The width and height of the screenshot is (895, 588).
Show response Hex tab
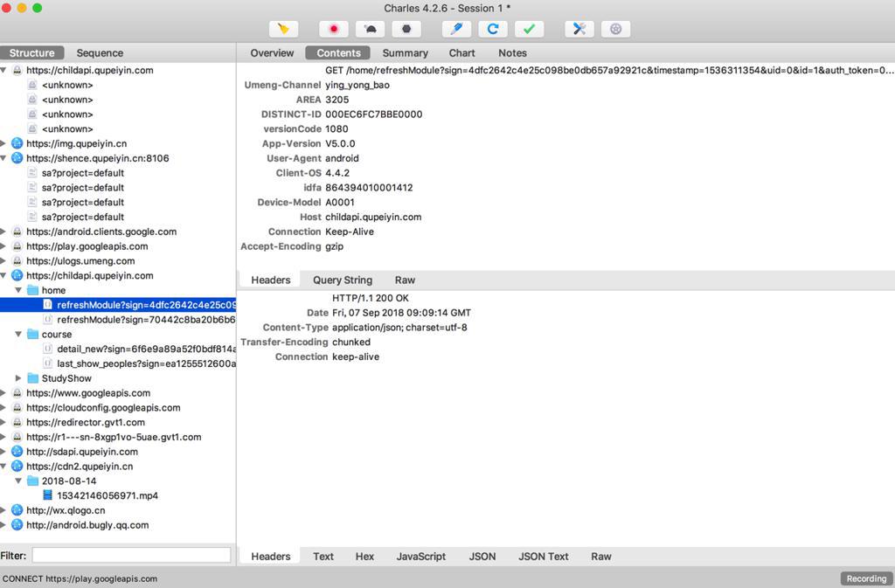[364, 557]
